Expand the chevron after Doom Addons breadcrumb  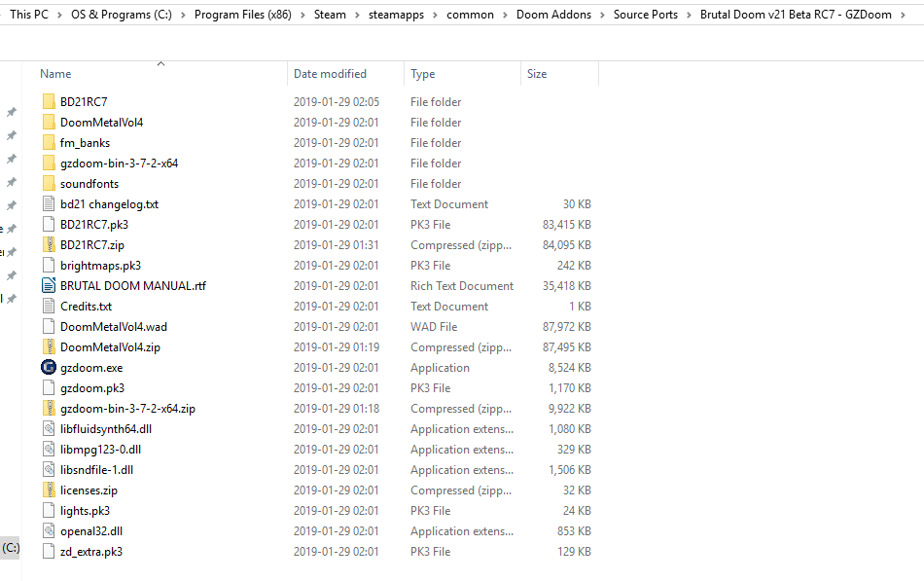(602, 15)
